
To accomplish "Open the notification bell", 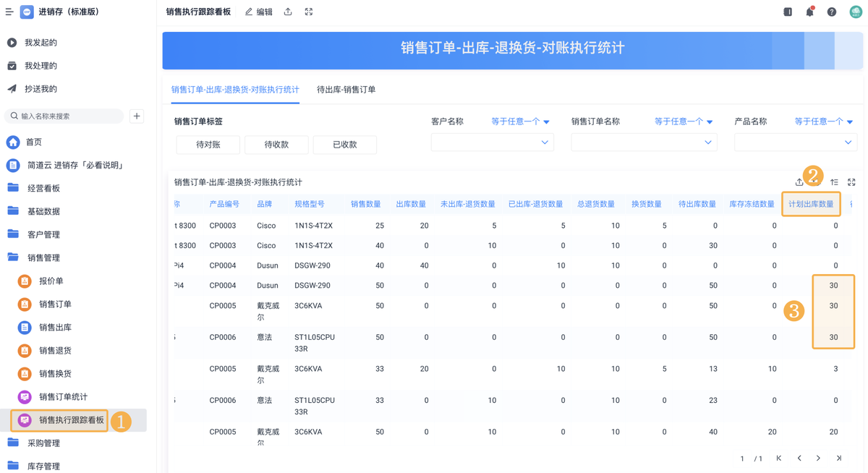I will coord(809,12).
